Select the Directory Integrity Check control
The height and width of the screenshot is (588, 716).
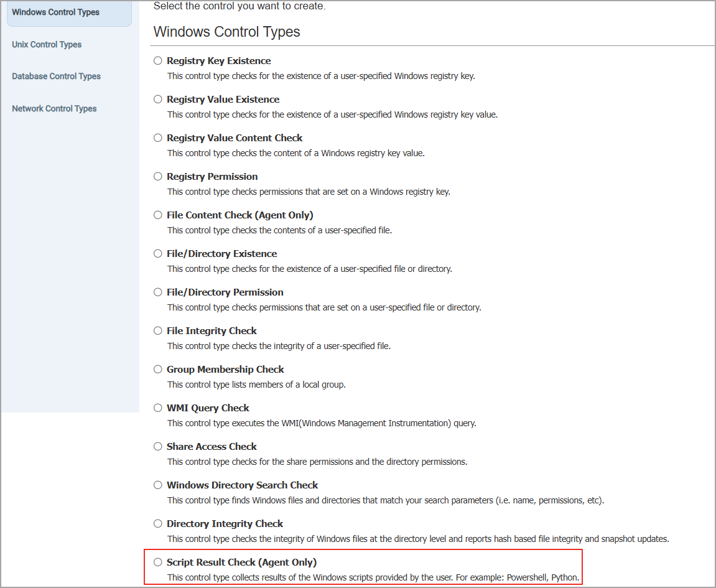pyautogui.click(x=157, y=523)
